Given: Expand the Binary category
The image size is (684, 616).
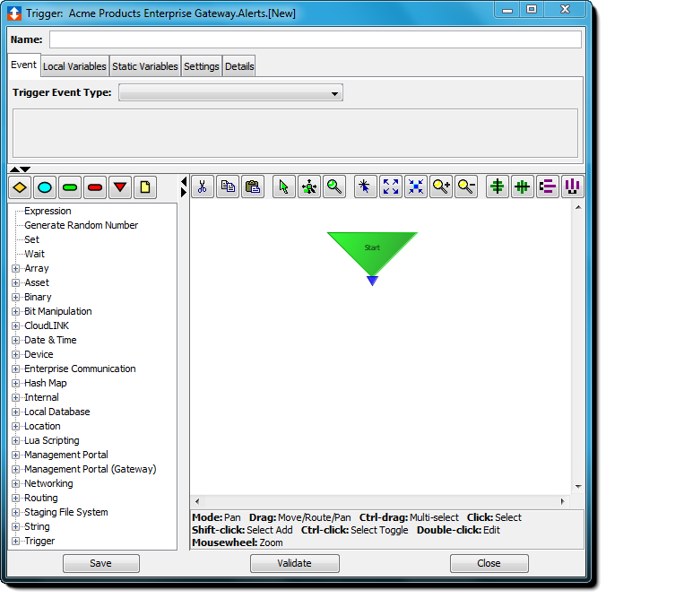Looking at the screenshot, I should click(x=16, y=297).
